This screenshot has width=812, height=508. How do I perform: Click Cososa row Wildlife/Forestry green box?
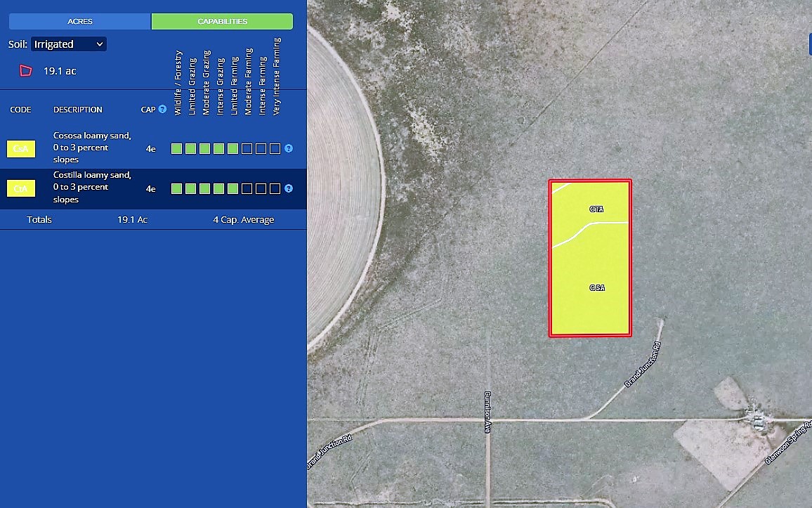tap(176, 149)
